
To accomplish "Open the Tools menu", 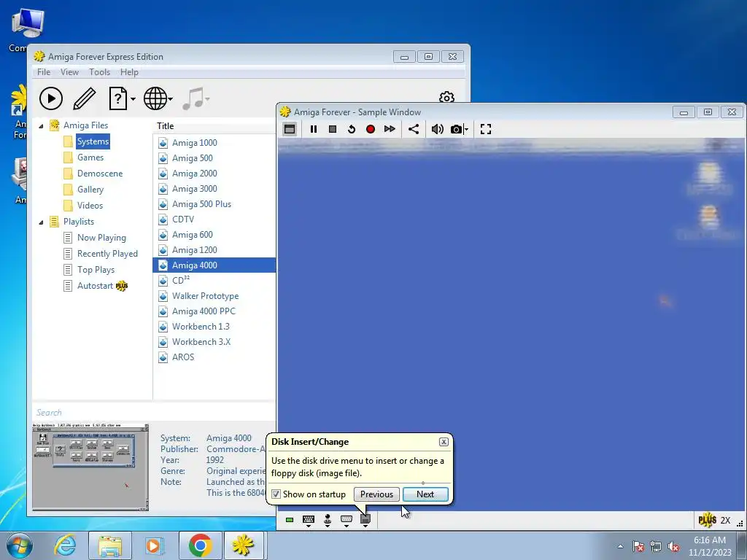I will click(99, 72).
